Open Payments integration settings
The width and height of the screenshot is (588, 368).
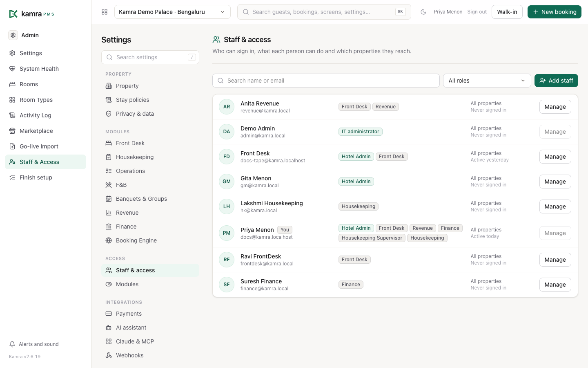pos(150,314)
